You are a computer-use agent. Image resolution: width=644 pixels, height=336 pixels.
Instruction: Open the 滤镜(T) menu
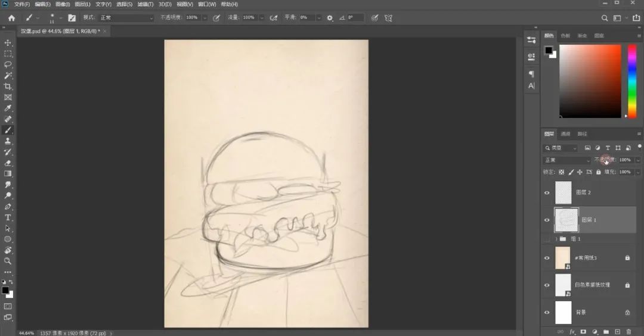(145, 4)
